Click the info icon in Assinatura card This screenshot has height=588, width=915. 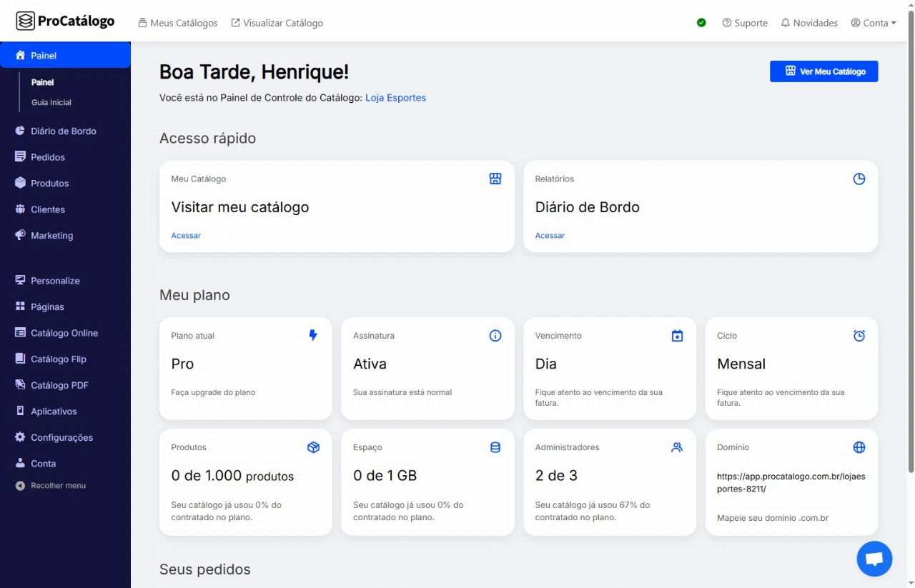click(495, 336)
